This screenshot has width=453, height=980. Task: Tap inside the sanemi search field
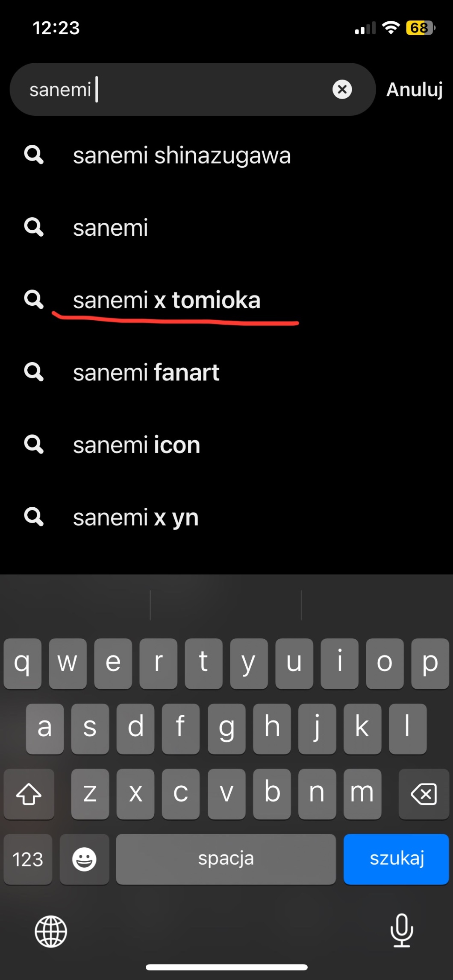(192, 90)
